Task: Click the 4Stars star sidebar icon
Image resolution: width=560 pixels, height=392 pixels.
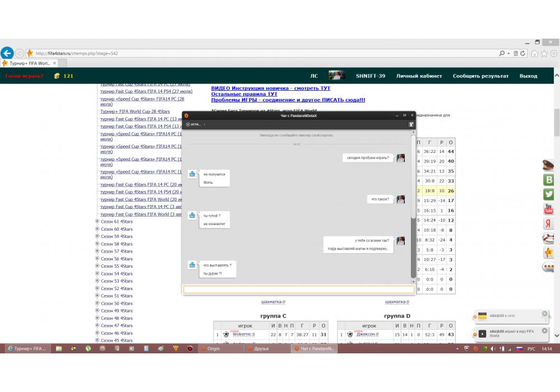Action: point(548,253)
